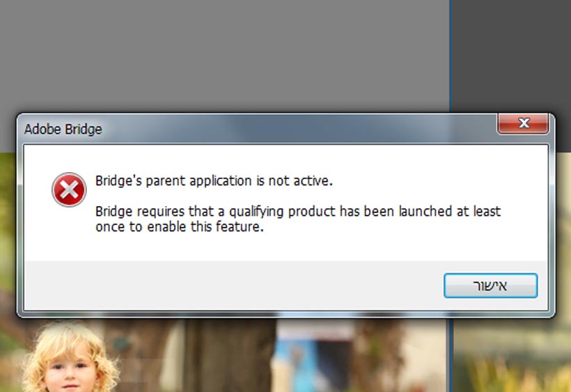
Task: Close the Adobe Bridge error dialog
Action: [x=523, y=123]
